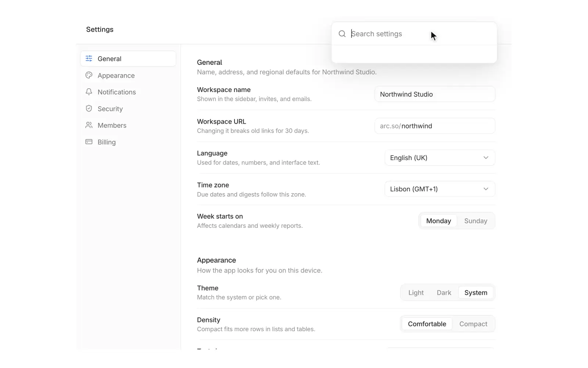Click the 'Density' setting label

[x=208, y=320]
